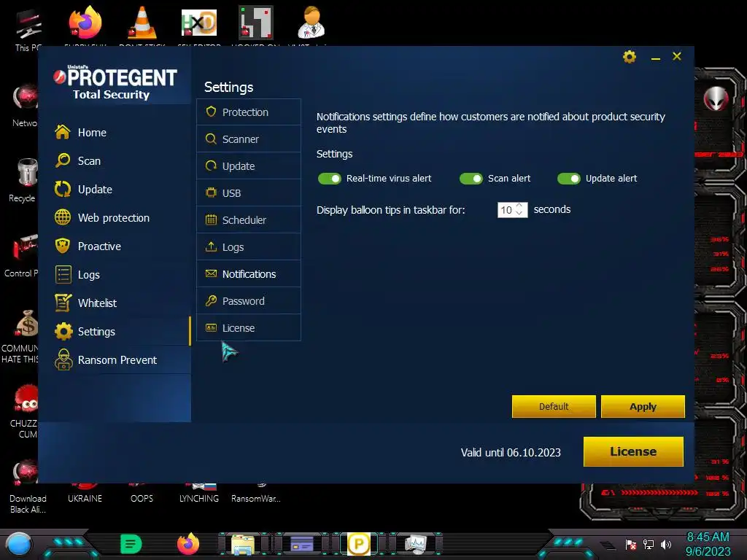
Task: Click the License card icon in settings list
Action: (x=211, y=327)
